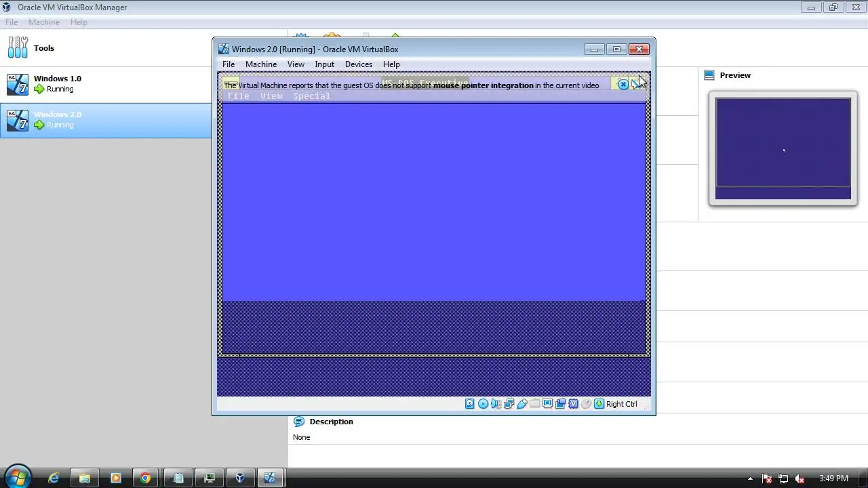
Task: Click the mouse integration status icon
Action: [586, 404]
